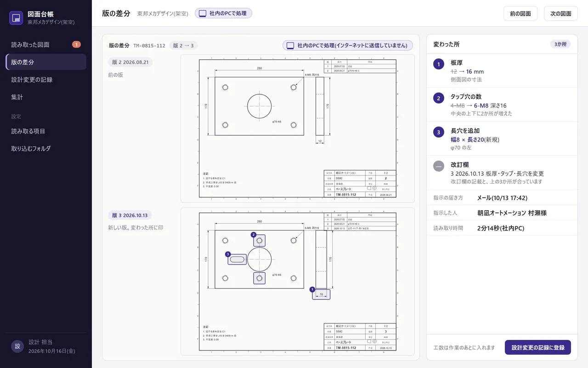Click the 版 2 → 3 chip
This screenshot has height=368, width=588.
point(183,46)
